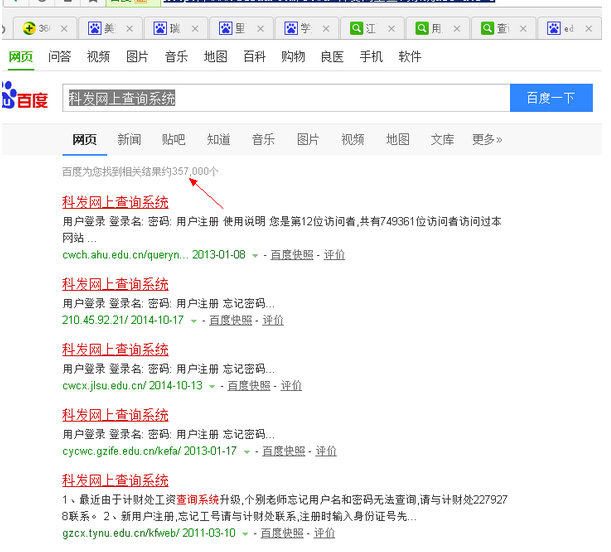Image resolution: width=611 pixels, height=552 pixels.
Task: Open 视频 in the top navigation
Action: tap(98, 57)
